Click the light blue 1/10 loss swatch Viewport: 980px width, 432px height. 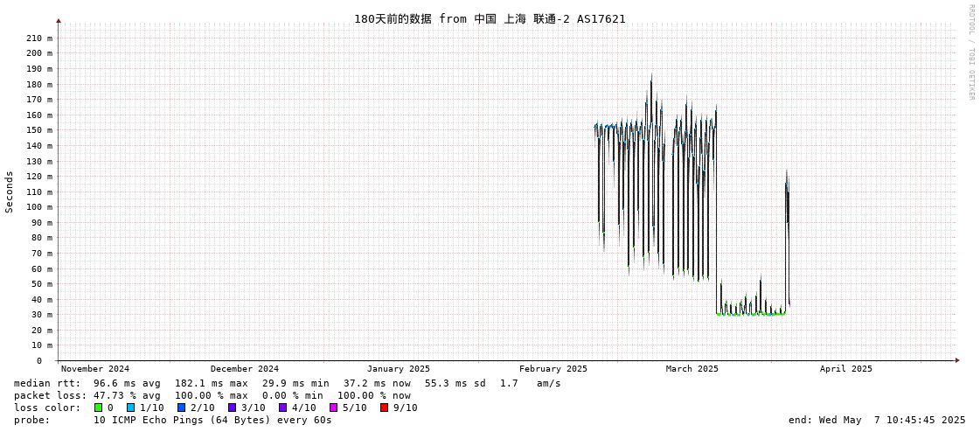[130, 408]
